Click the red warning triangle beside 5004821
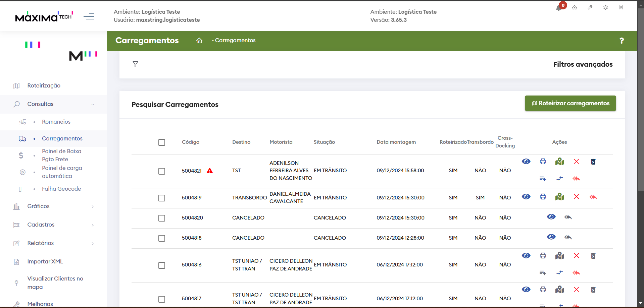The height and width of the screenshot is (308, 644). 210,171
